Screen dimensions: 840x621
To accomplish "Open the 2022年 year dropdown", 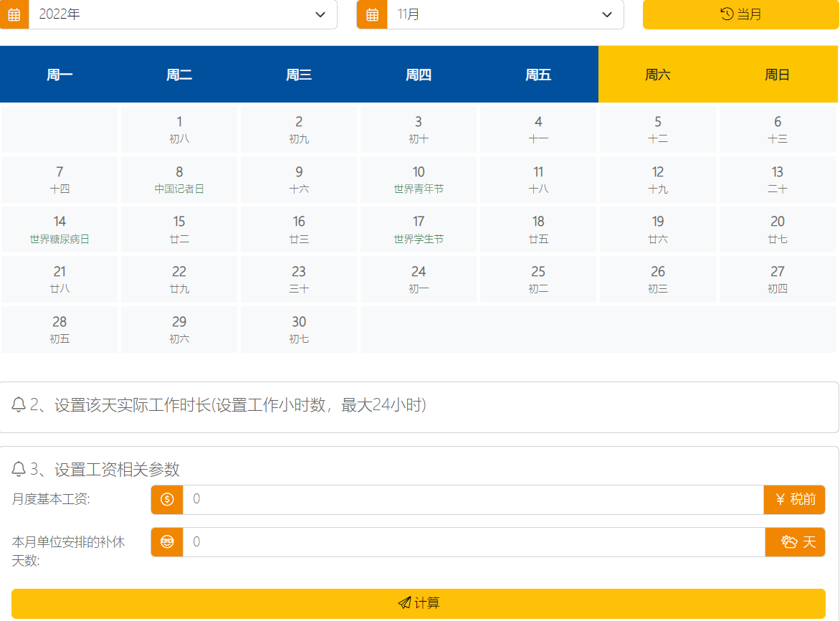I will 183,14.
